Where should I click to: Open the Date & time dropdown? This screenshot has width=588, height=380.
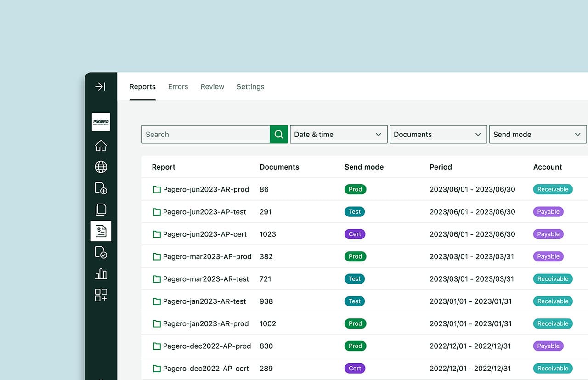click(339, 134)
